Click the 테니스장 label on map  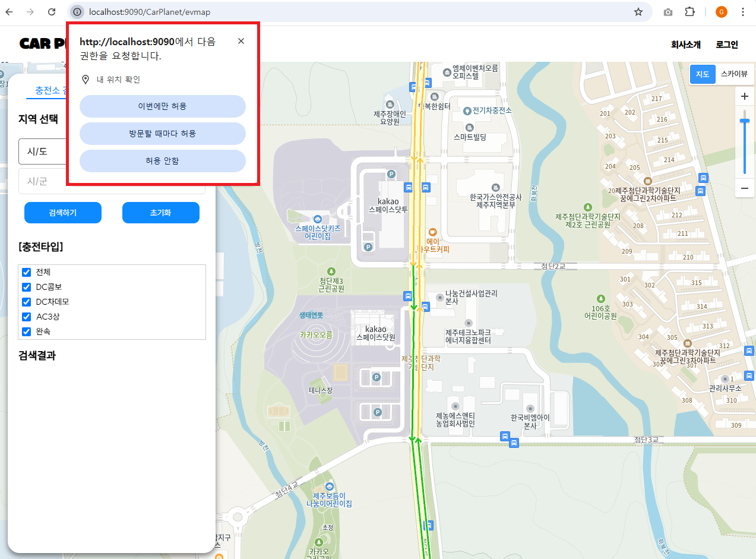point(321,391)
